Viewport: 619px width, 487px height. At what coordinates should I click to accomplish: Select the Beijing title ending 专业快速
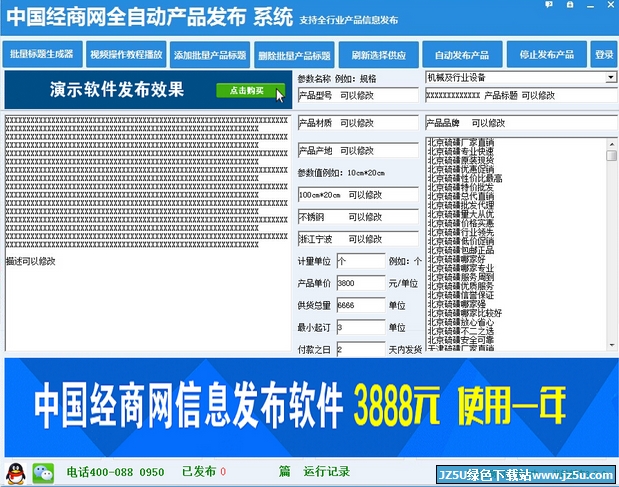461,151
